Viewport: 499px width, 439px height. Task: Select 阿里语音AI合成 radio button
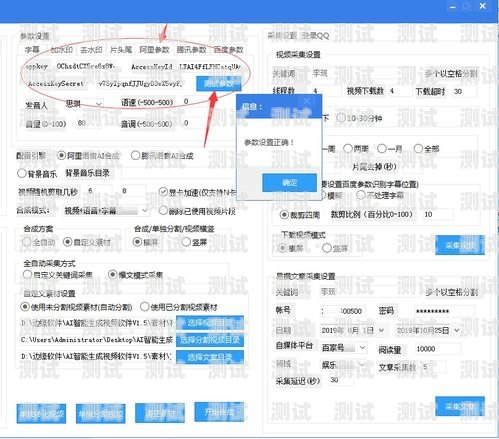[89, 156]
